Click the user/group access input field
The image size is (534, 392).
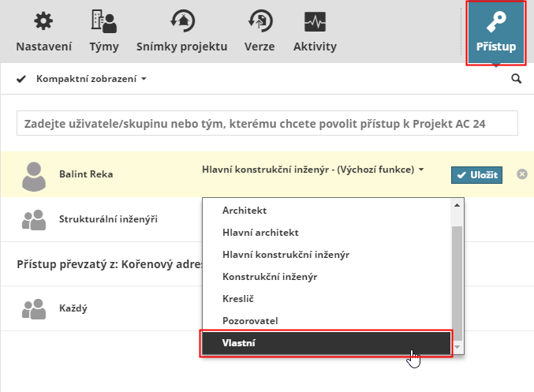(267, 123)
